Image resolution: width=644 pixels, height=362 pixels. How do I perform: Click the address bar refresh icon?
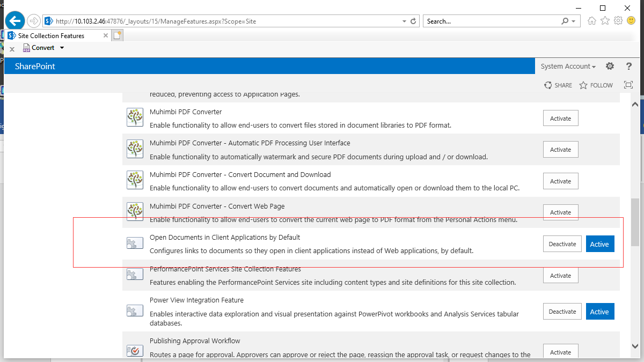tap(413, 21)
